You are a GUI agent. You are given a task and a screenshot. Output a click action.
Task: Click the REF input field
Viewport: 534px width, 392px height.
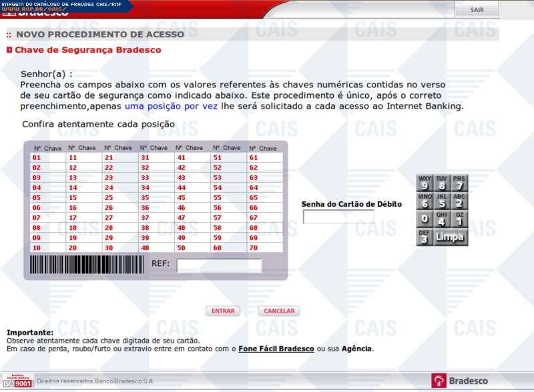[x=218, y=265]
